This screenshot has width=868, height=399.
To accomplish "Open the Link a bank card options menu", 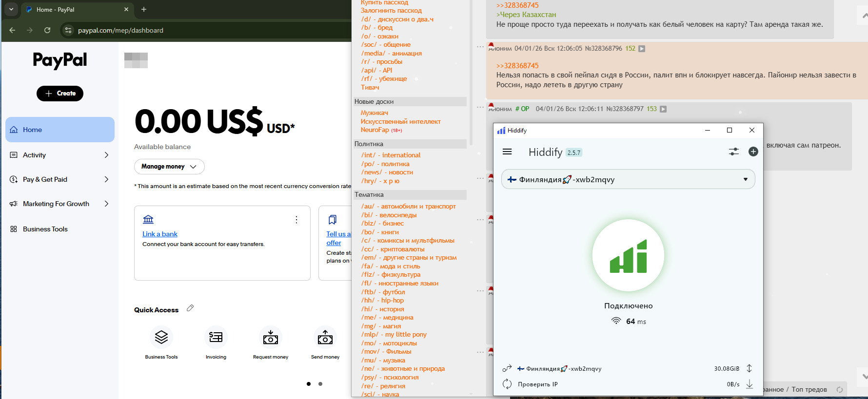I will point(296,220).
